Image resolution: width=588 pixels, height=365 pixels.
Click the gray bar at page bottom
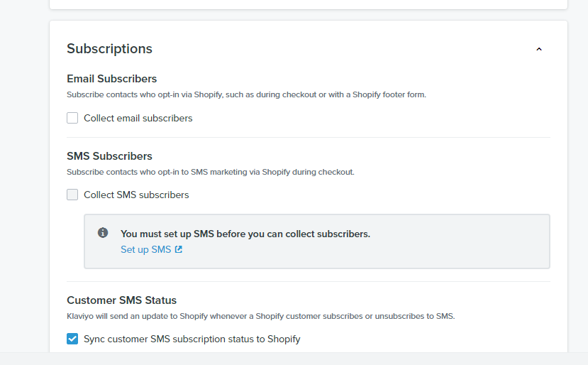click(x=294, y=359)
